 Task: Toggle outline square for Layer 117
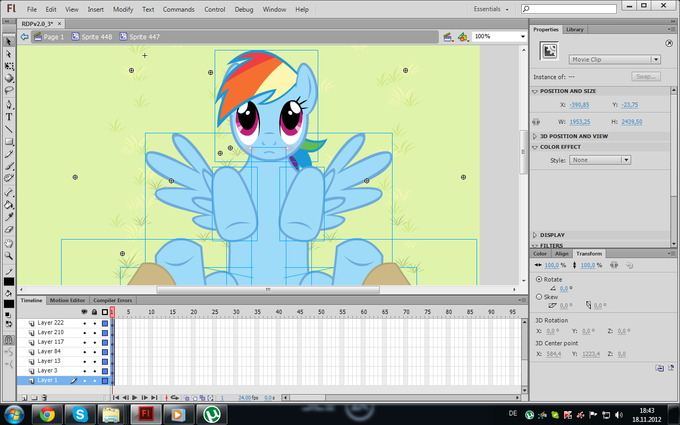pyautogui.click(x=105, y=342)
